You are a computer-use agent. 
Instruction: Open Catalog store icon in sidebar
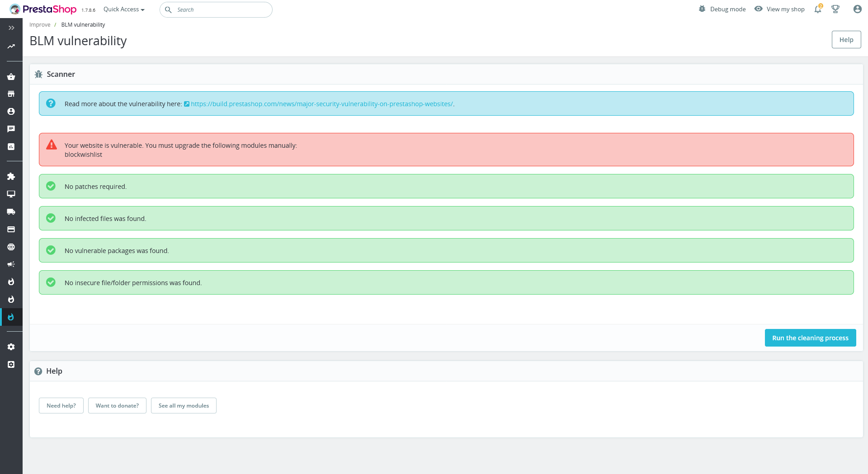point(11,94)
